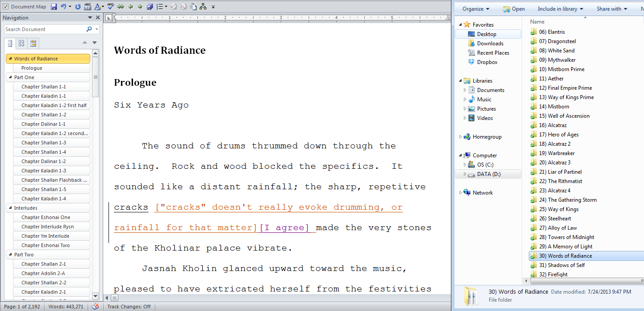Switch to pages thumbnail browse tab
644x311 pixels.
pyautogui.click(x=21, y=43)
